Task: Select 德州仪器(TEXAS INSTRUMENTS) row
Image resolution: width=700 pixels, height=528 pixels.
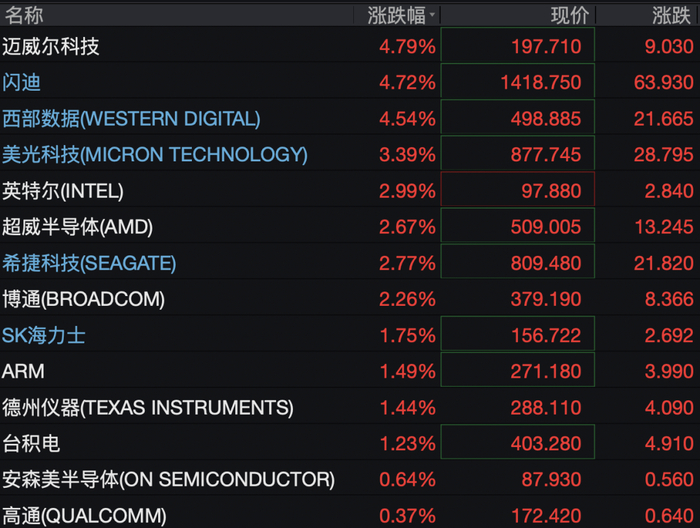Action: click(x=350, y=408)
